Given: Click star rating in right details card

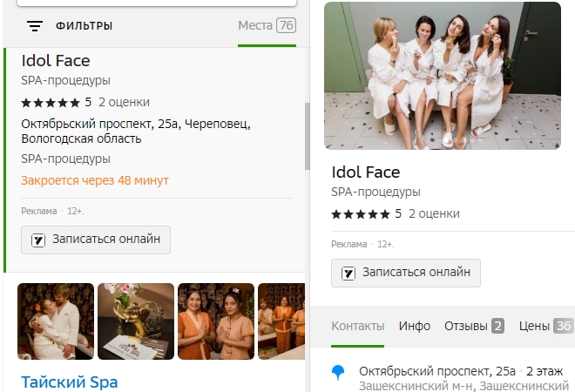Looking at the screenshot, I should point(361,213).
